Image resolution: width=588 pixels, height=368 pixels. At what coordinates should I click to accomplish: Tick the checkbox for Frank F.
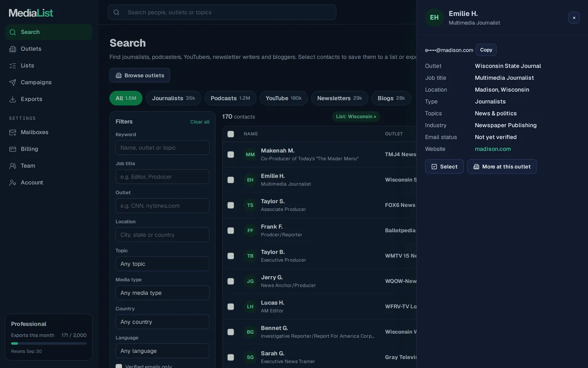click(231, 231)
